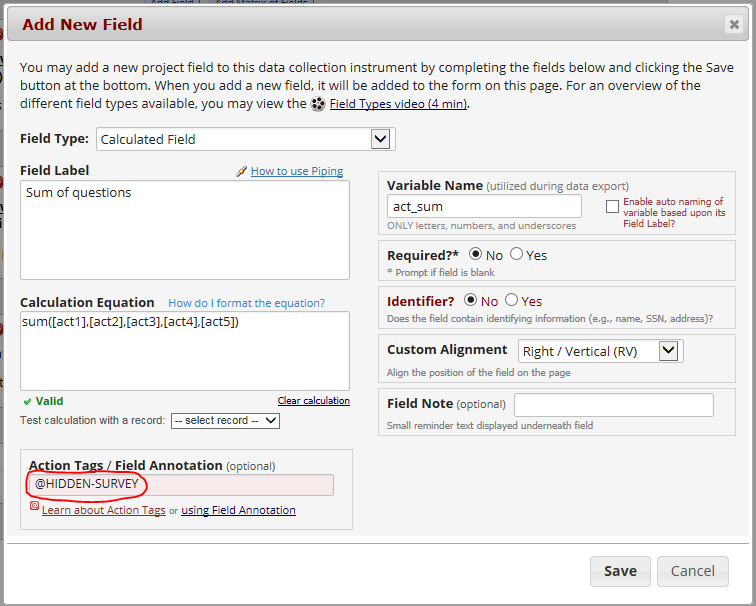Click the film reel icon beside Field Types video

point(318,104)
